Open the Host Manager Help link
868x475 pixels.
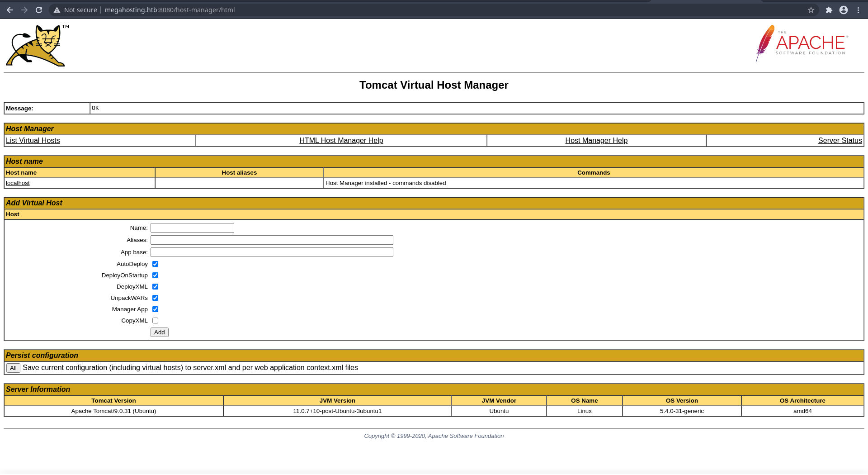click(596, 141)
